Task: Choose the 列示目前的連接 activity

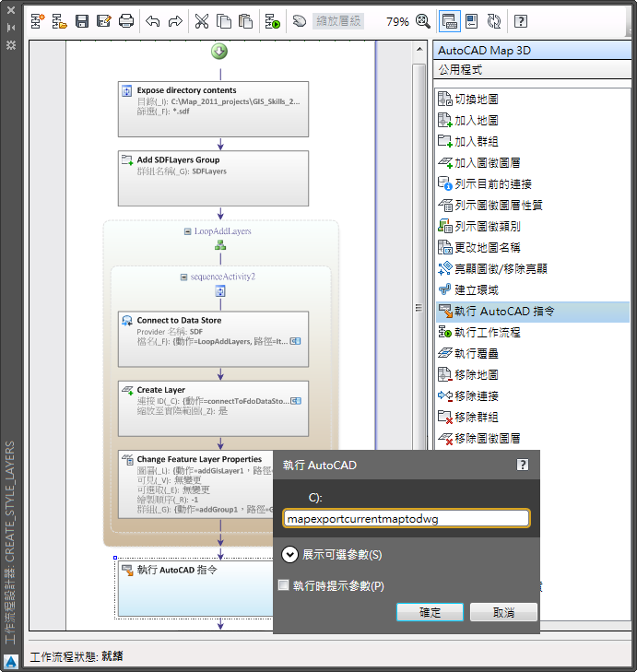Action: tap(533, 183)
